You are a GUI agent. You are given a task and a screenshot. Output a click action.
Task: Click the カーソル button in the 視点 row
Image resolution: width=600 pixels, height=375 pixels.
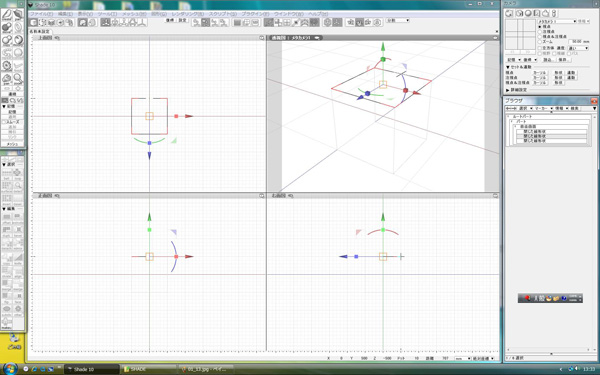click(540, 73)
